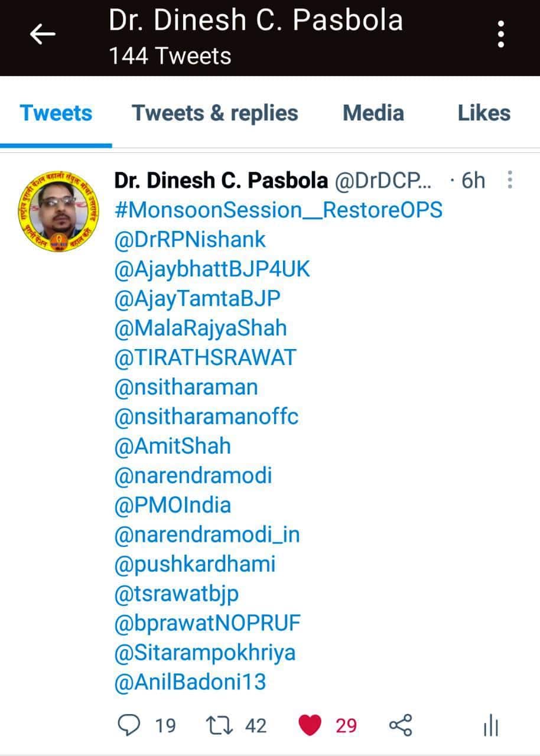Viewport: 540px width, 756px height.
Task: Open the @narendramodi mention link
Action: point(194,476)
